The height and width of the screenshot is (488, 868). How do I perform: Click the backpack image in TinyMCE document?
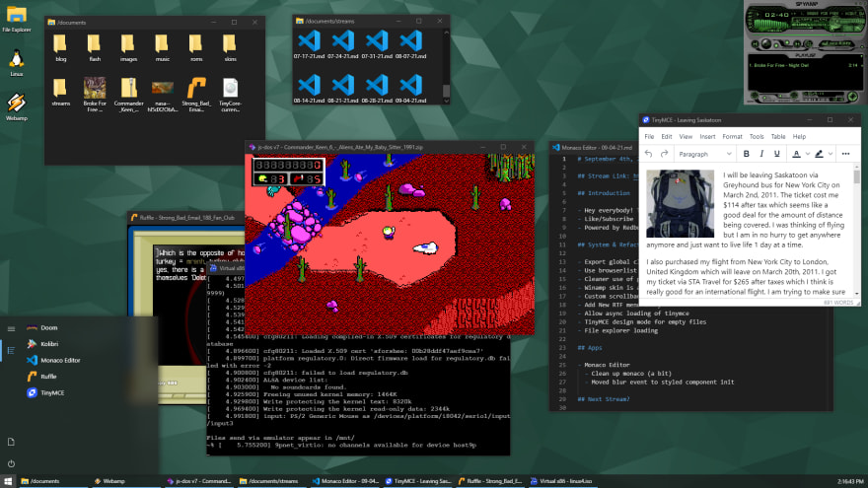(681, 204)
